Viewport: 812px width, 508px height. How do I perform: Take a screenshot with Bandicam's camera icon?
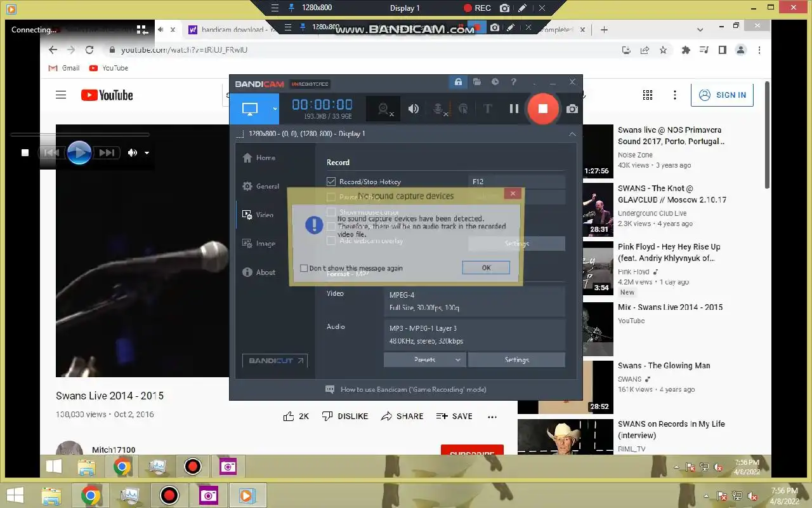572,109
